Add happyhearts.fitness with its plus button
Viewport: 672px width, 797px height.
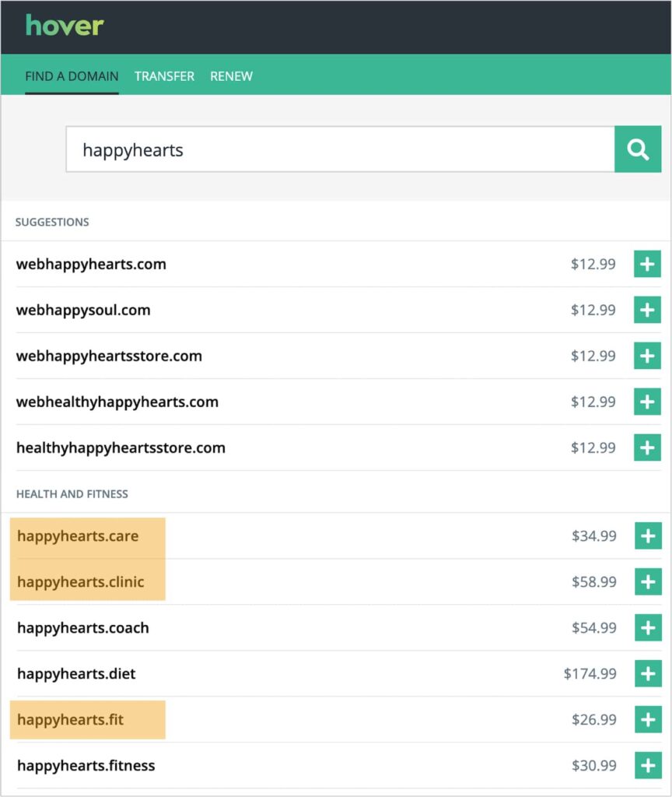(648, 766)
